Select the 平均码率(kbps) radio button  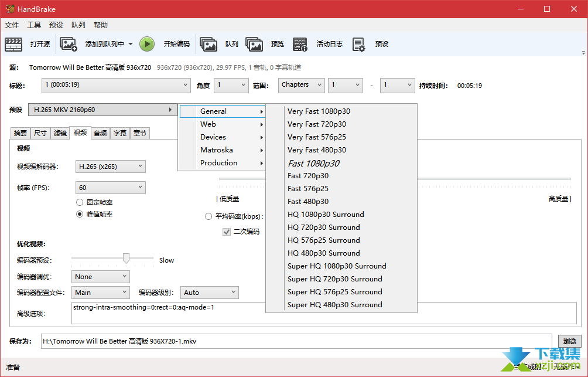(x=208, y=216)
